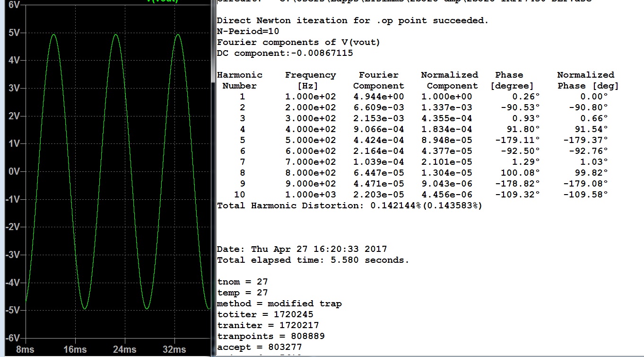Click the 'accept = 803277' line
The width and height of the screenshot is (644, 357).
pos(259,347)
